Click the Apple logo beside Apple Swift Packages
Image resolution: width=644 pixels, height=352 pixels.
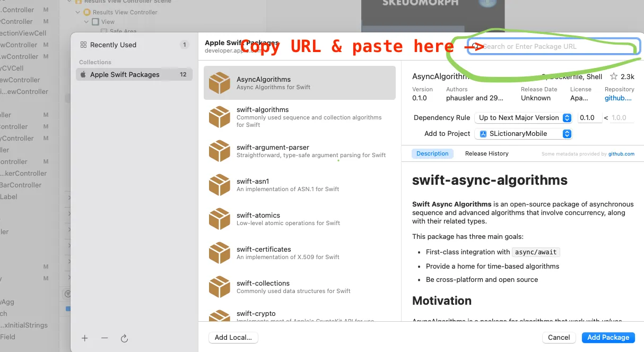pos(83,74)
